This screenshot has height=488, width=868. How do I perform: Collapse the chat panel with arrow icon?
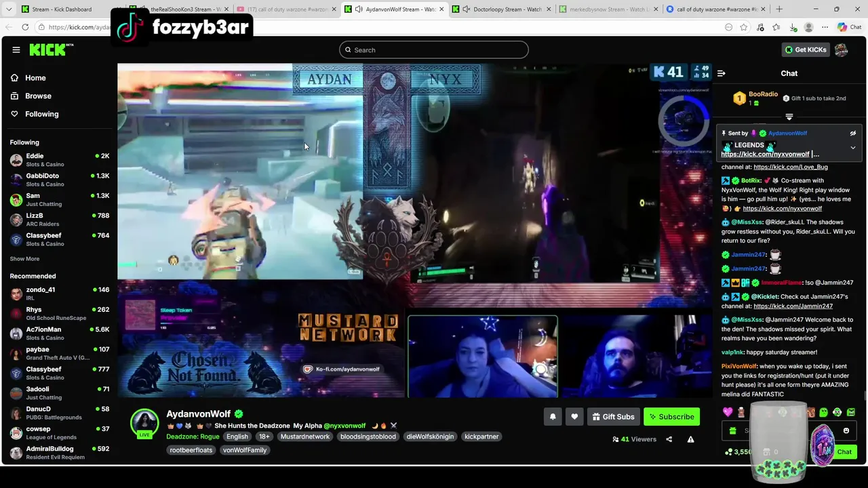pos(722,73)
